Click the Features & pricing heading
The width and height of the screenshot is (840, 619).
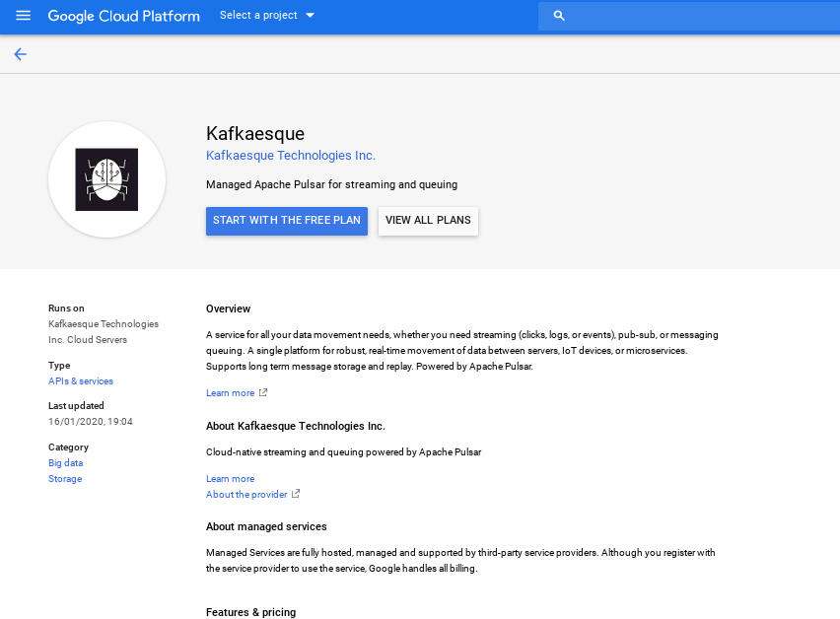pyautogui.click(x=250, y=612)
